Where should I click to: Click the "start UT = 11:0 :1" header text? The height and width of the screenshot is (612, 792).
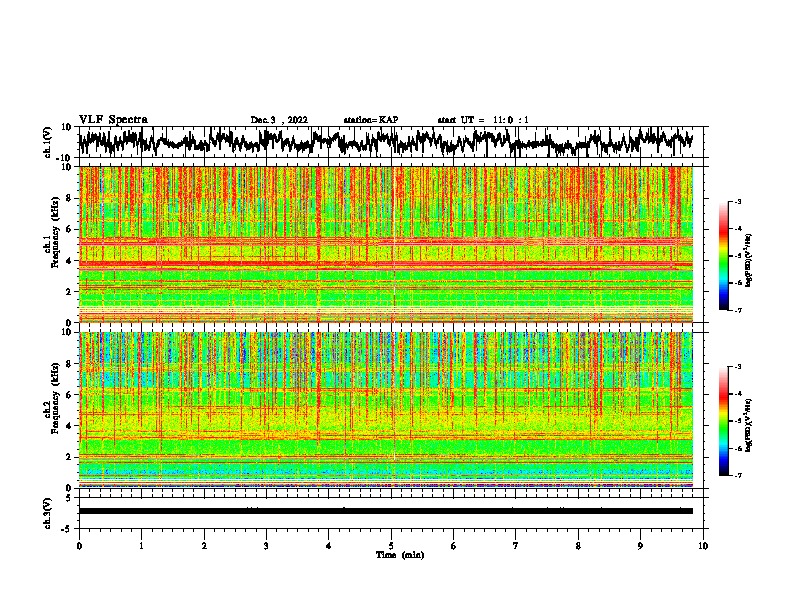tap(483, 120)
